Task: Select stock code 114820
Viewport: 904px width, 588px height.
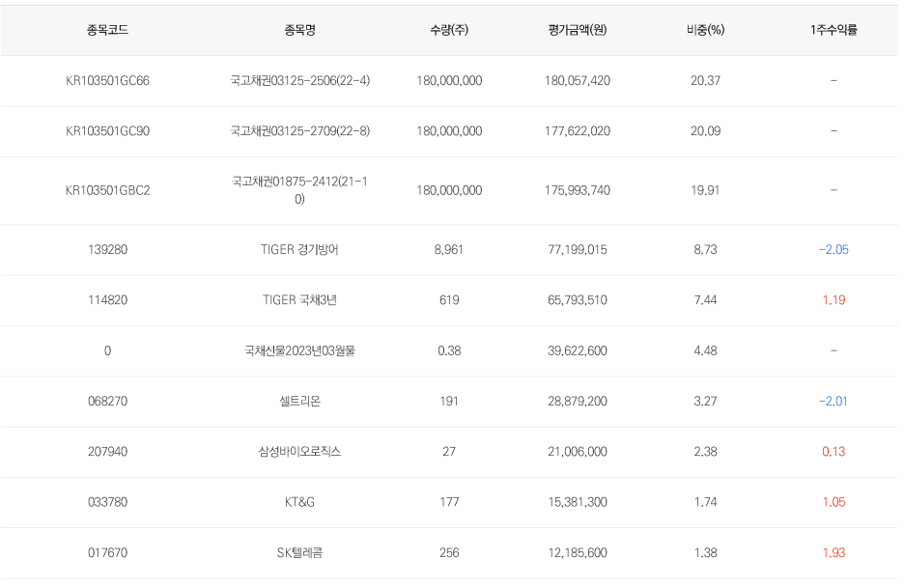Action: (x=107, y=300)
